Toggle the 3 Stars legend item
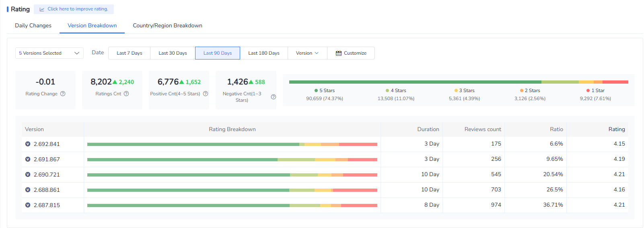The image size is (644, 228). click(464, 90)
